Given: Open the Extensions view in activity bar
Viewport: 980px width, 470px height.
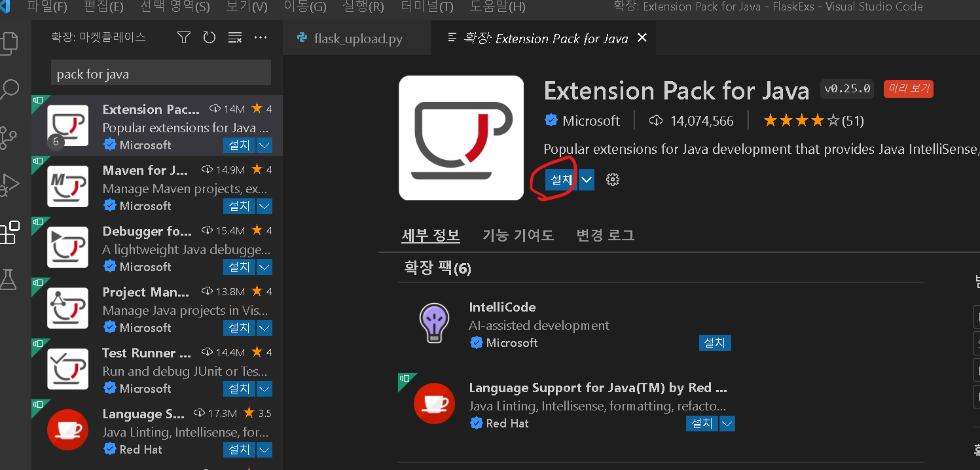Looking at the screenshot, I should coord(9,233).
